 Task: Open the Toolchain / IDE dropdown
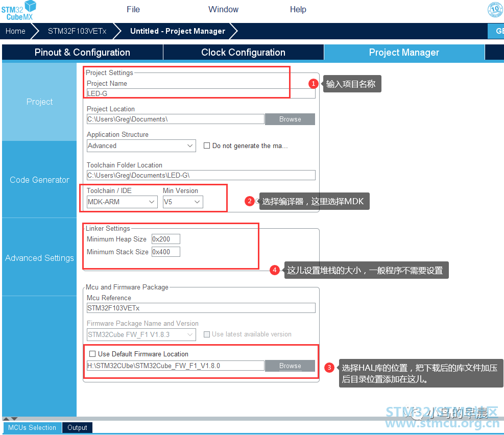122,202
